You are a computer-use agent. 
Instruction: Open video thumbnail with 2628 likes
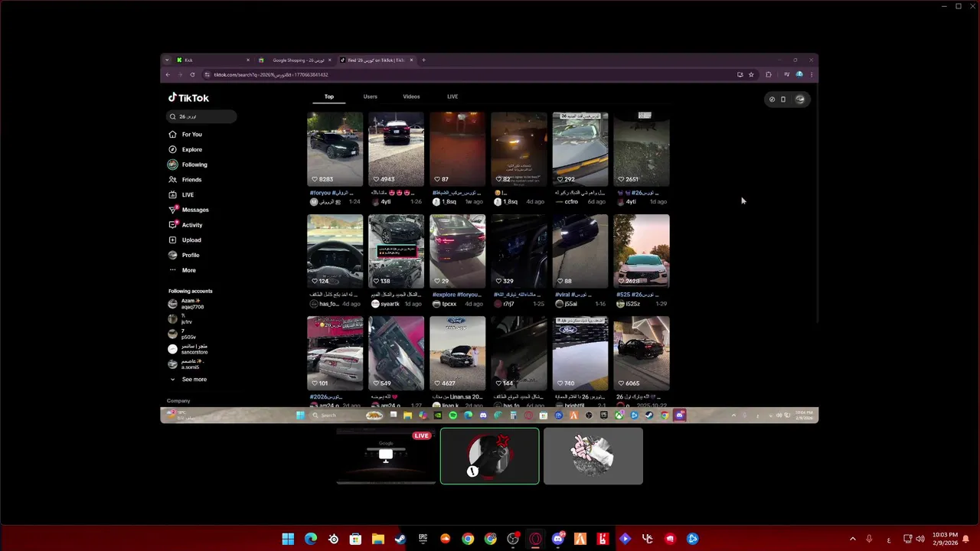point(642,251)
